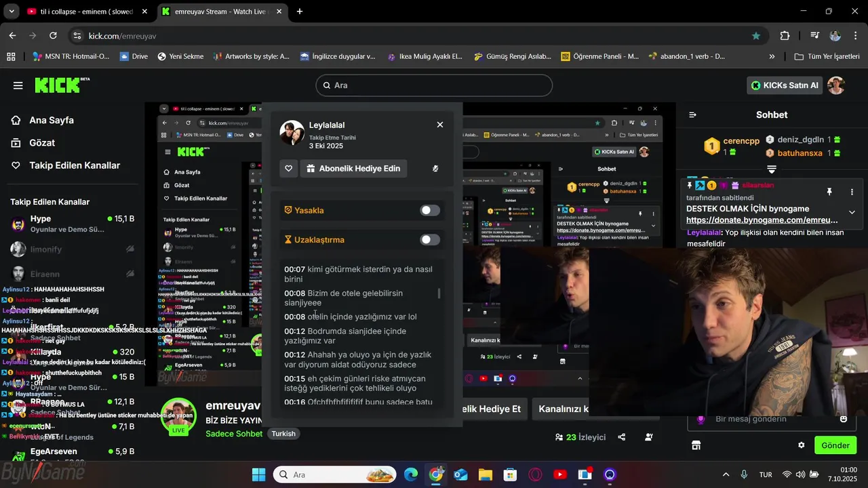This screenshot has height=488, width=868.
Task: Click the Gönder button
Action: click(x=835, y=445)
